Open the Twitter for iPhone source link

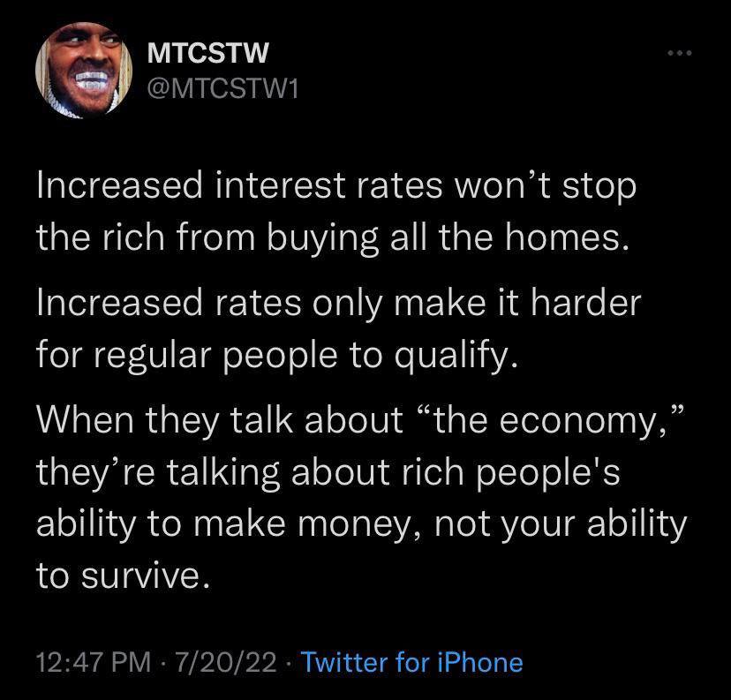tap(412, 662)
